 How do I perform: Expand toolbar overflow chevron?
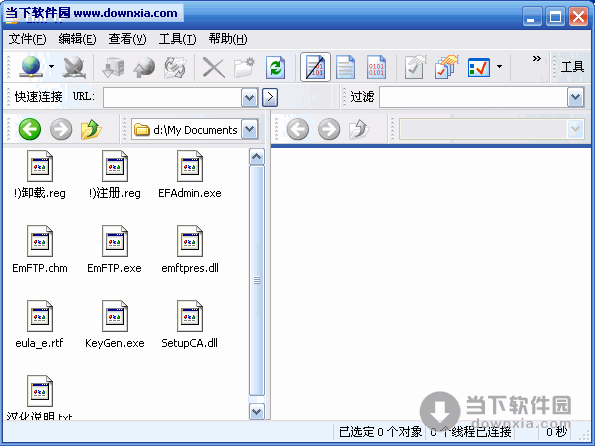tap(537, 58)
